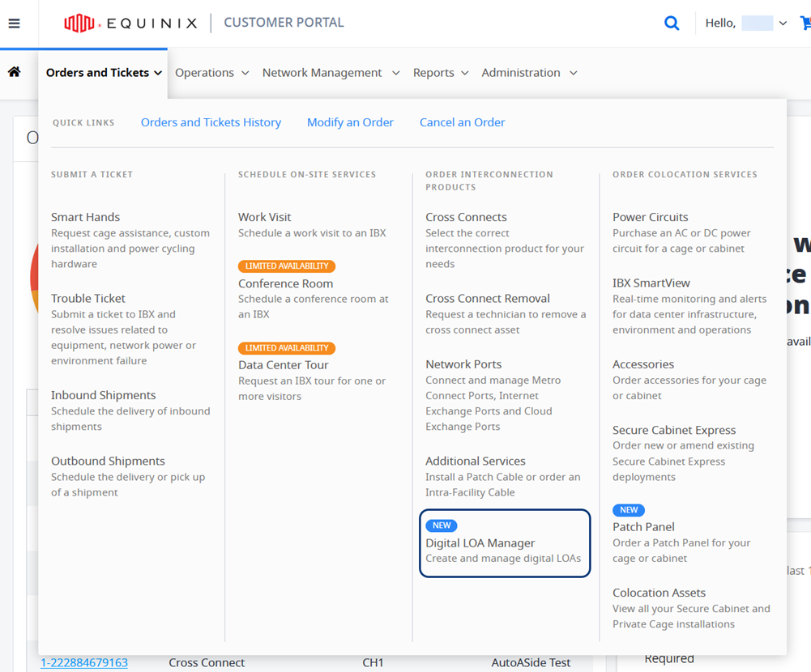Select Power Circuits
811x672 pixels.
point(650,217)
